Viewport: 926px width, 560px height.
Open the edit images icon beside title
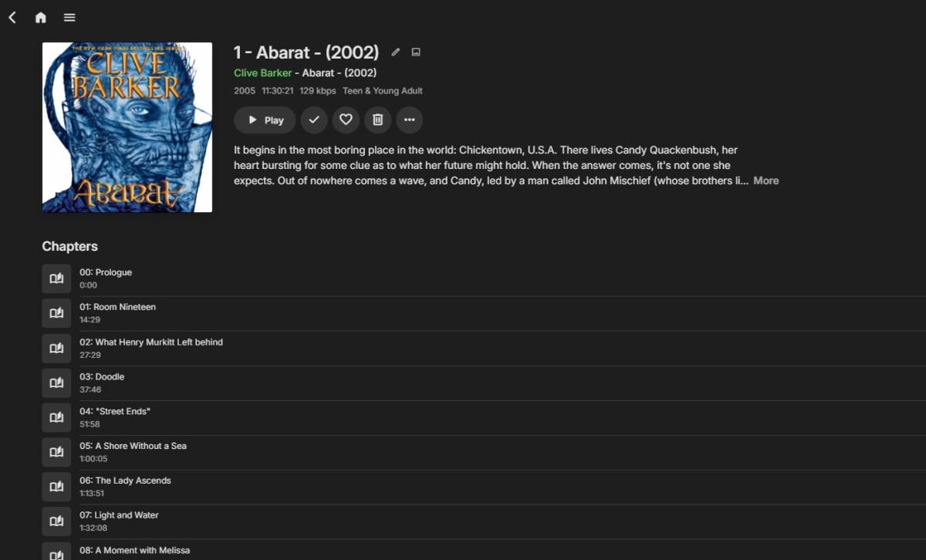416,52
